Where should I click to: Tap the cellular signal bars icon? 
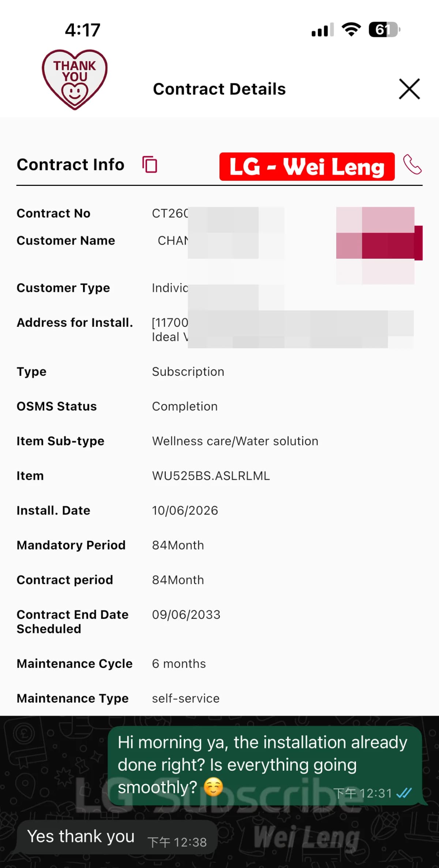pyautogui.click(x=323, y=30)
